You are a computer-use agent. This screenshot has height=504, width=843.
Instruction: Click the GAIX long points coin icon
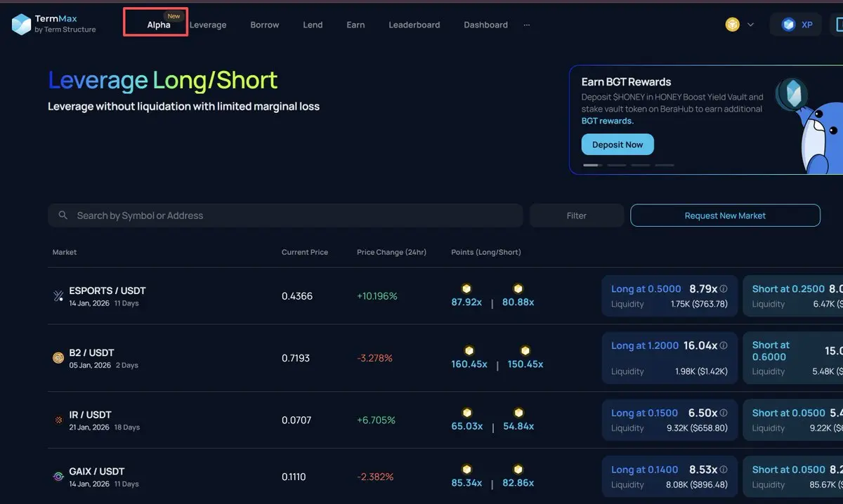466,469
